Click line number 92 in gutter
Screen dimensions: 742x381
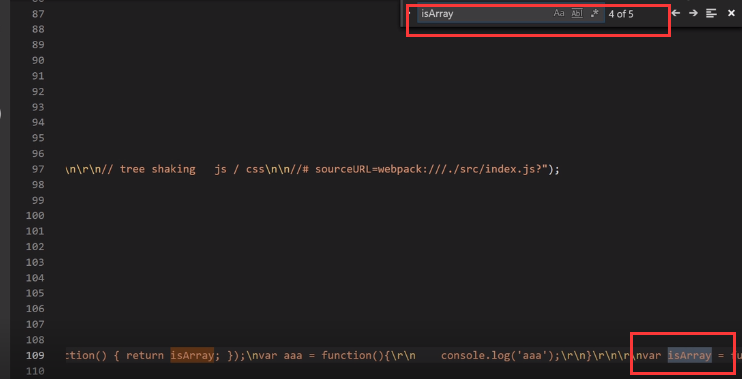37,91
